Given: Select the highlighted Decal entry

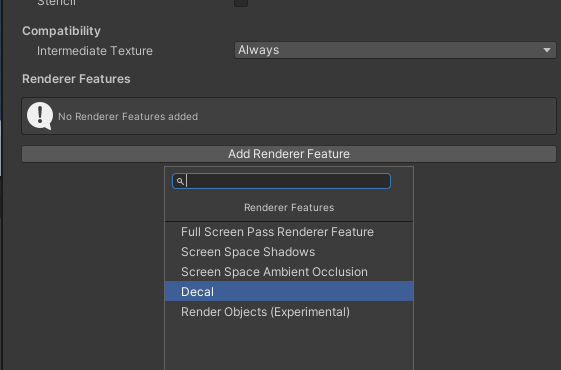Looking at the screenshot, I should 289,292.
